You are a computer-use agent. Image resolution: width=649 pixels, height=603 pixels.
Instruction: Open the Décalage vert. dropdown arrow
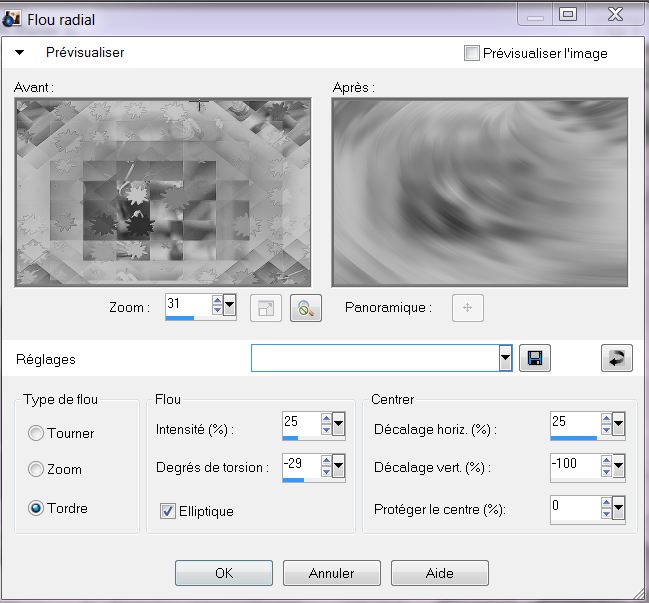(x=618, y=466)
